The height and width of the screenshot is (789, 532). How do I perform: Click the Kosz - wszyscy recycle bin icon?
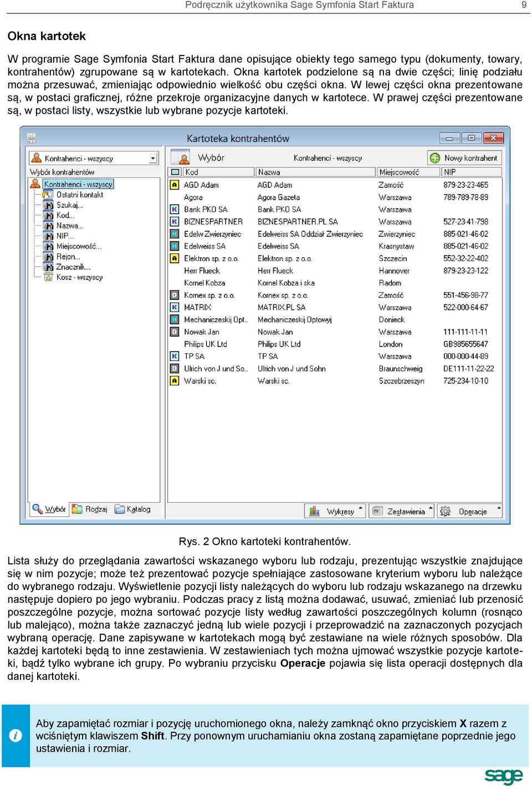click(49, 277)
